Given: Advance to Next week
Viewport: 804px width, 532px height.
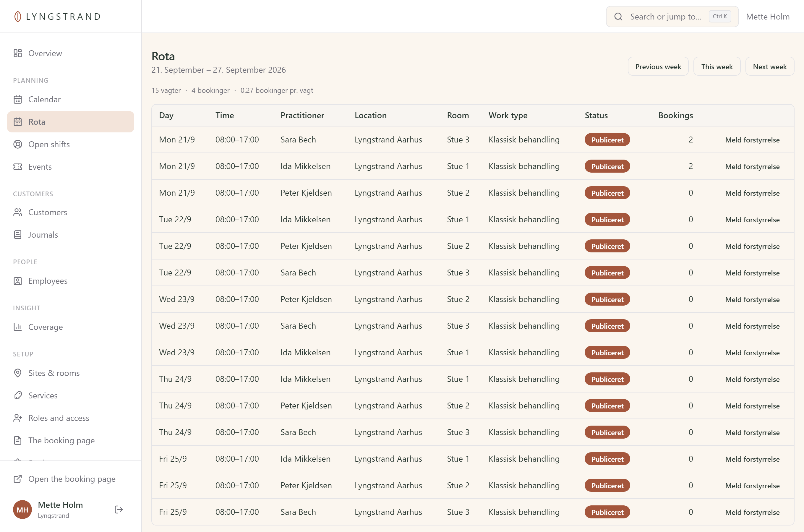Looking at the screenshot, I should click(769, 66).
